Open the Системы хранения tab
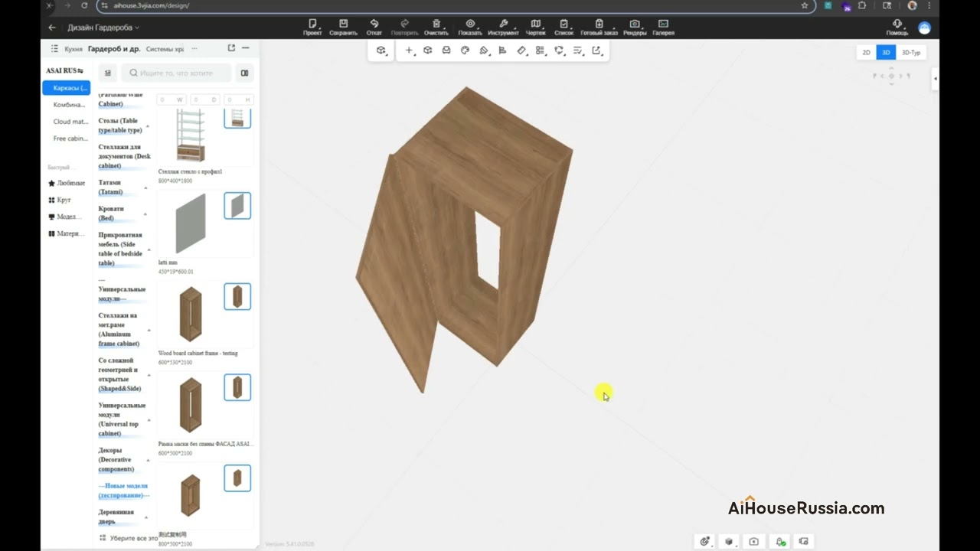 point(165,48)
